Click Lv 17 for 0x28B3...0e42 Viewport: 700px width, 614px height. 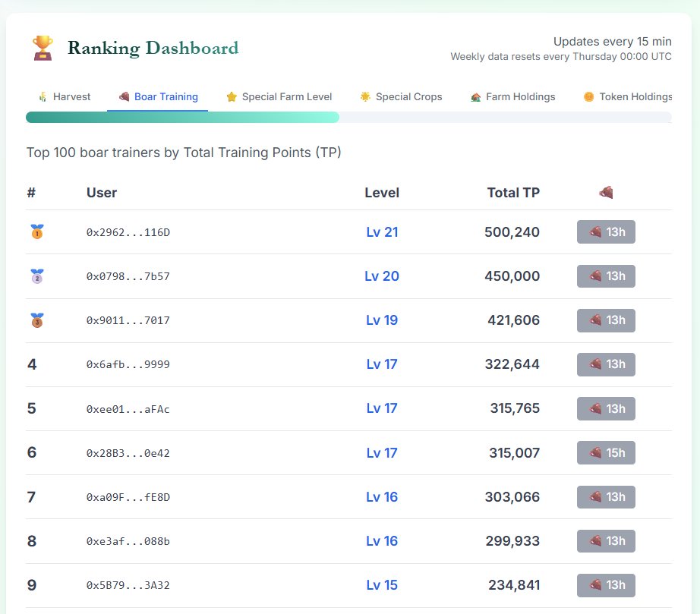[x=382, y=453]
